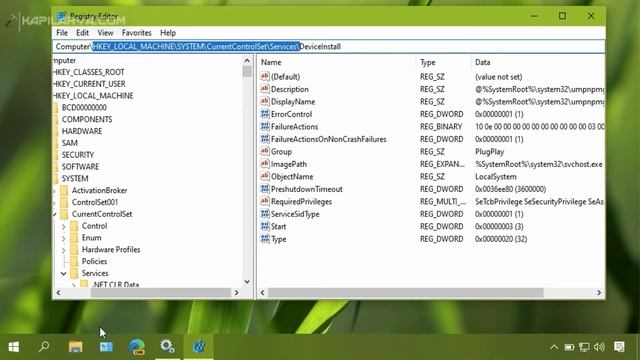Select the HARDWARE key

(82, 131)
